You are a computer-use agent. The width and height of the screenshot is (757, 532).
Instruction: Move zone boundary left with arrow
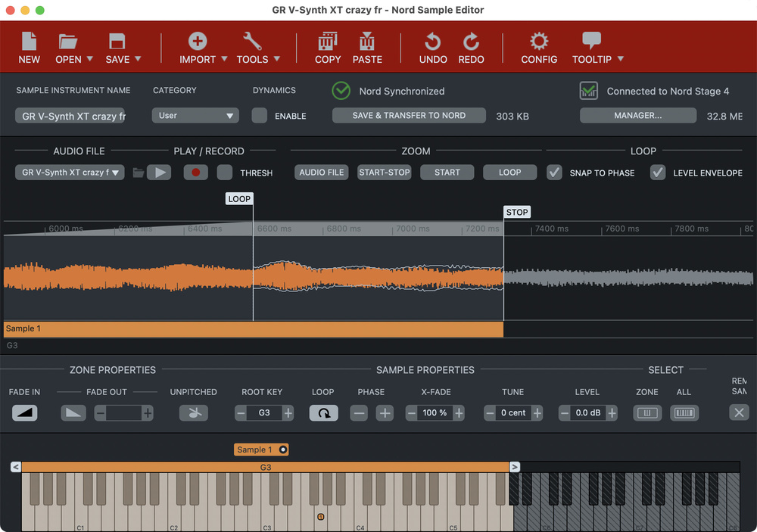16,467
